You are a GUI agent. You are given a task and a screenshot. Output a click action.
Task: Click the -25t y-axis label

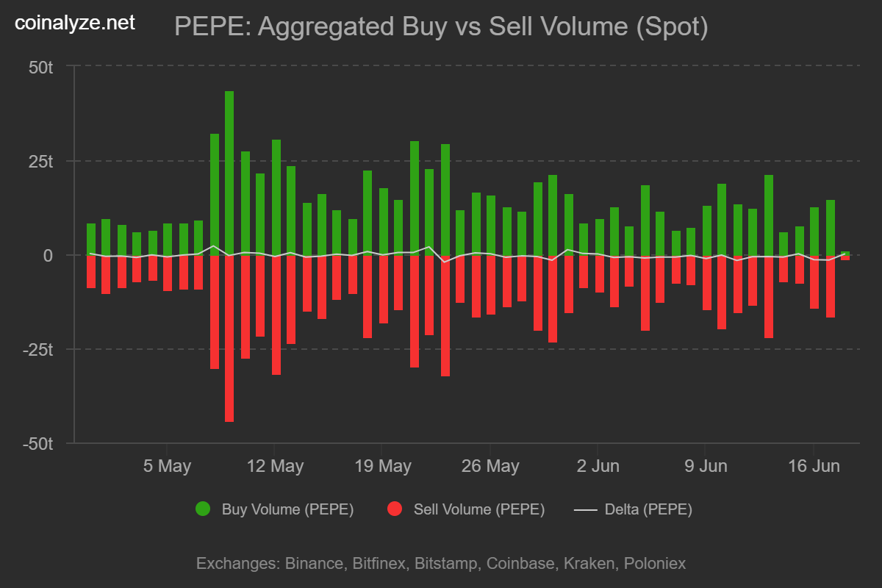click(x=37, y=350)
